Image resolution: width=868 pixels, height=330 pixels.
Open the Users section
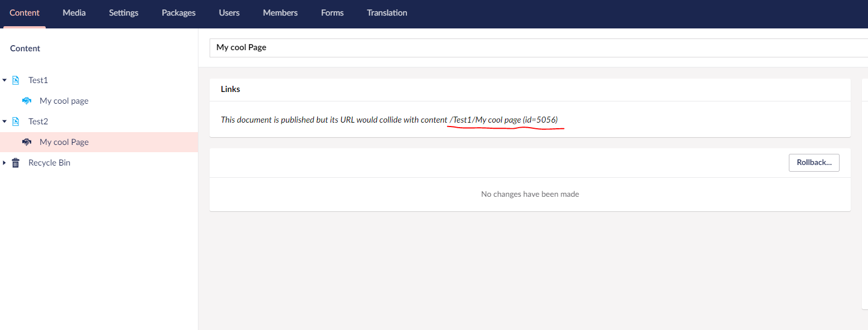[229, 13]
